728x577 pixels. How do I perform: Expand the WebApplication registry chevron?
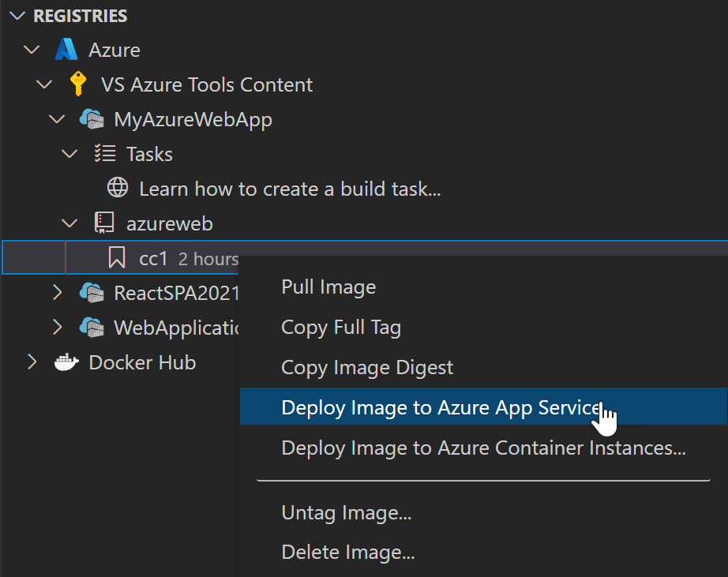coord(57,328)
